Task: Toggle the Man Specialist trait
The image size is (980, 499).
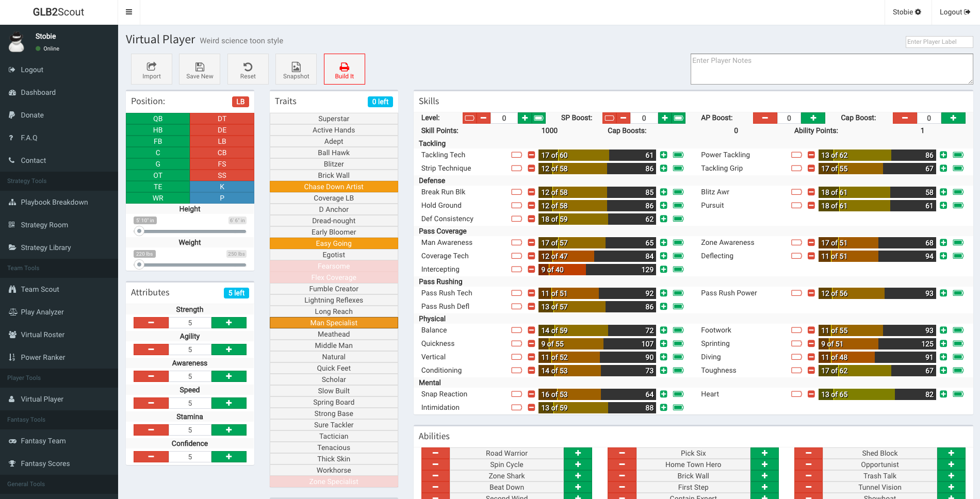Action: 334,323
